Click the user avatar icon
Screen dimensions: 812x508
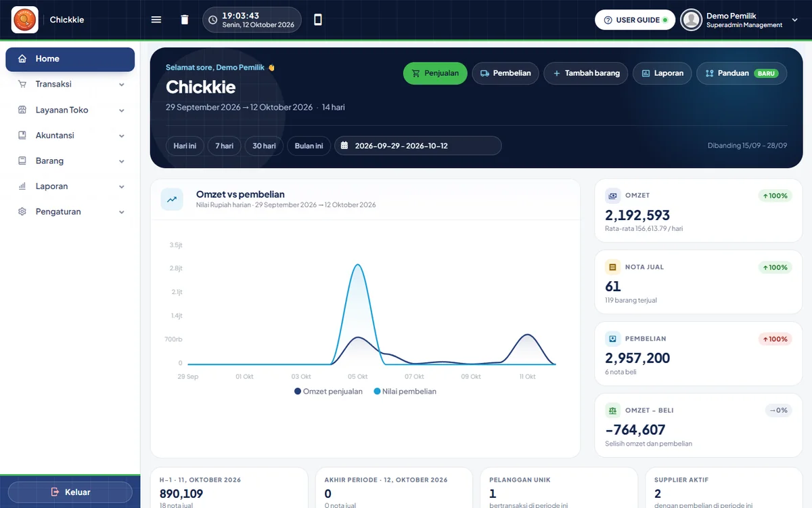pyautogui.click(x=691, y=20)
